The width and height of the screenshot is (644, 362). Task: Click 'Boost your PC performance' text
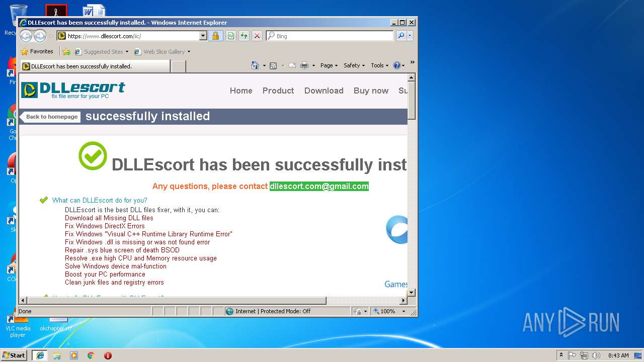105,274
